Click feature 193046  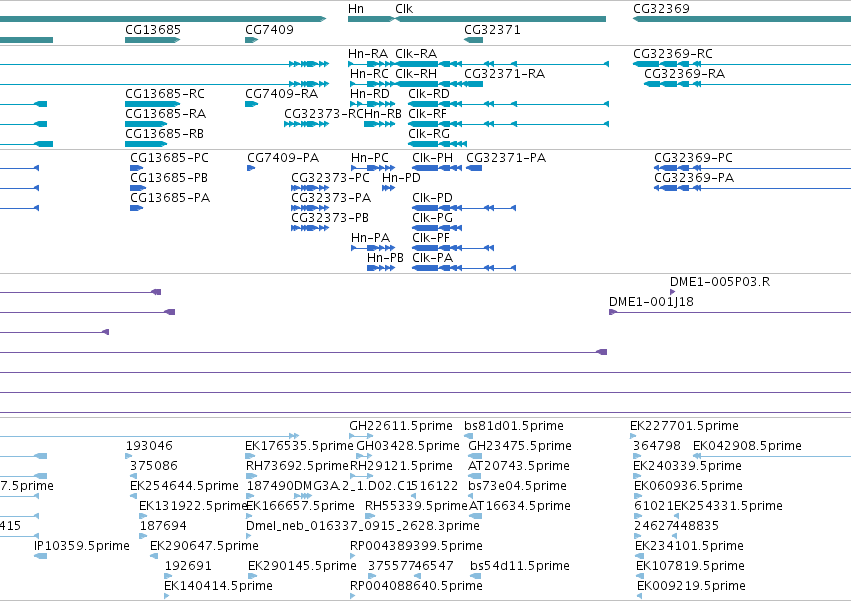129,456
